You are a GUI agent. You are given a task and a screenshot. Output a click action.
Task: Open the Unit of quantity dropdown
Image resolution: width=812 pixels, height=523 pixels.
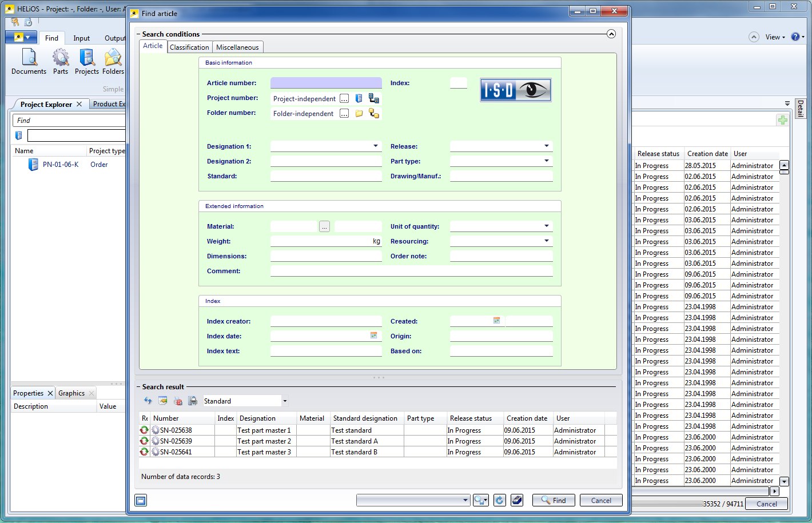(547, 226)
